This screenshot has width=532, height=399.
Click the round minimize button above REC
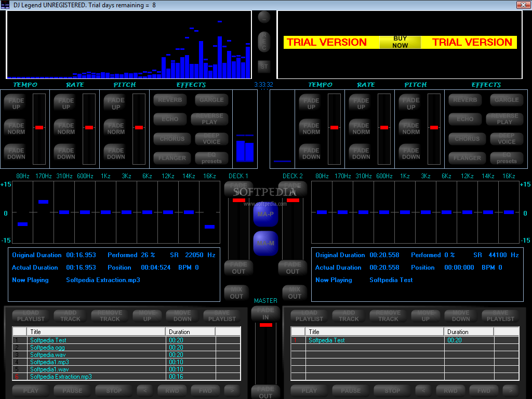(x=264, y=17)
